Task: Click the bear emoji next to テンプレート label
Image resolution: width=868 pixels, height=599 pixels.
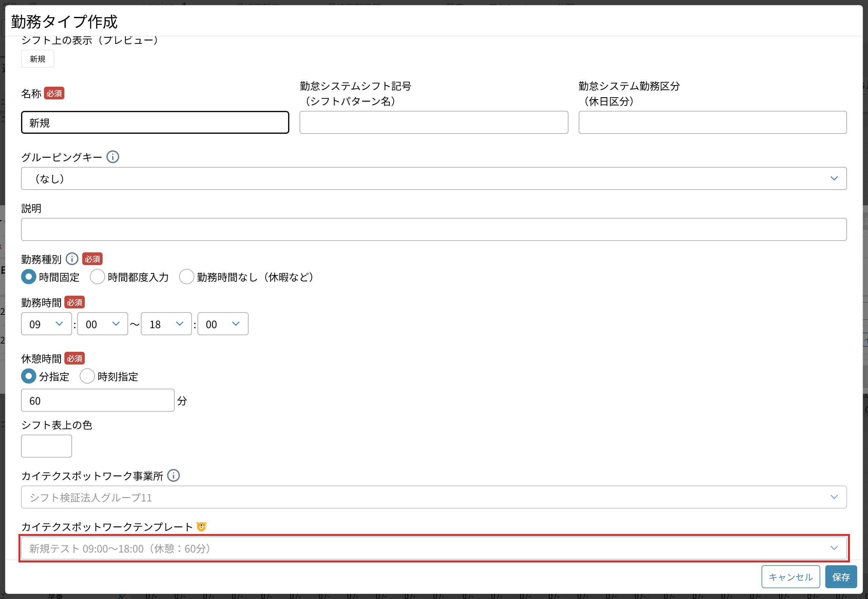Action: (x=201, y=526)
